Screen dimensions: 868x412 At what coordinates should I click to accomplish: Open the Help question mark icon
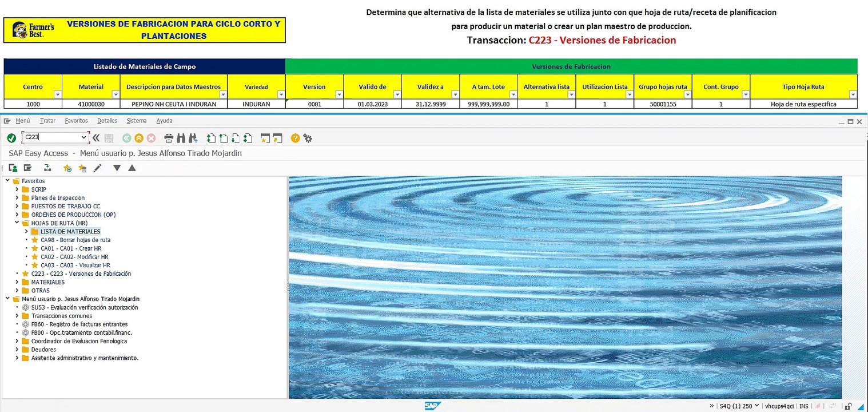click(295, 138)
